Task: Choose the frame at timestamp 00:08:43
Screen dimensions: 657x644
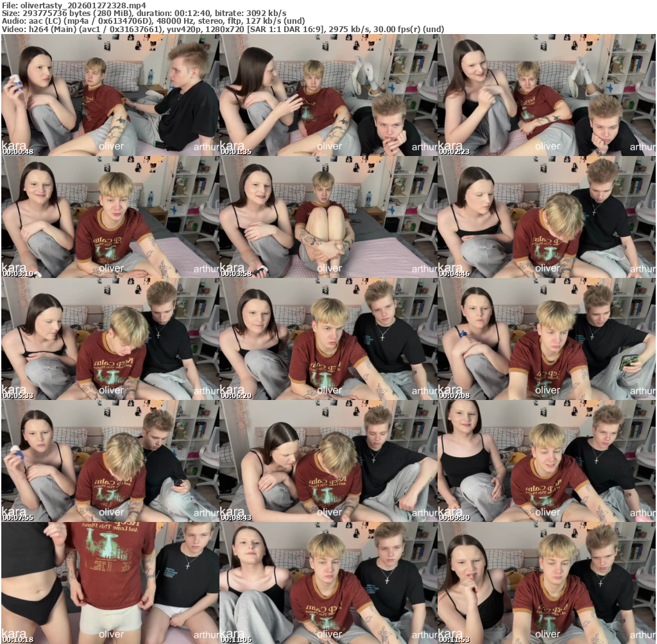Action: 328,461
